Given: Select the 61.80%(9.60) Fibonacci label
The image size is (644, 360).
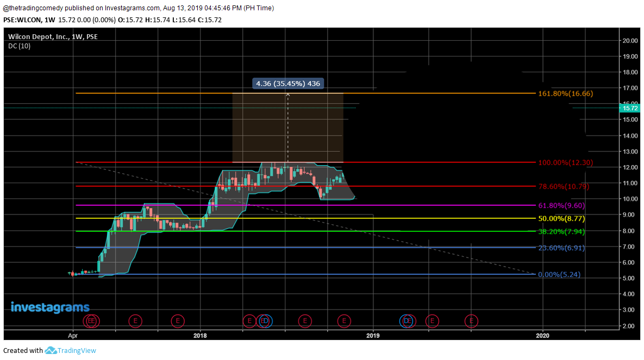Looking at the screenshot, I should coord(561,206).
